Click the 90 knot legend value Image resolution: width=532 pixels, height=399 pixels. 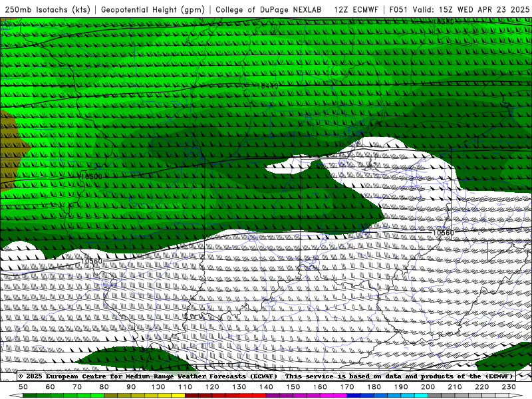pyautogui.click(x=131, y=387)
